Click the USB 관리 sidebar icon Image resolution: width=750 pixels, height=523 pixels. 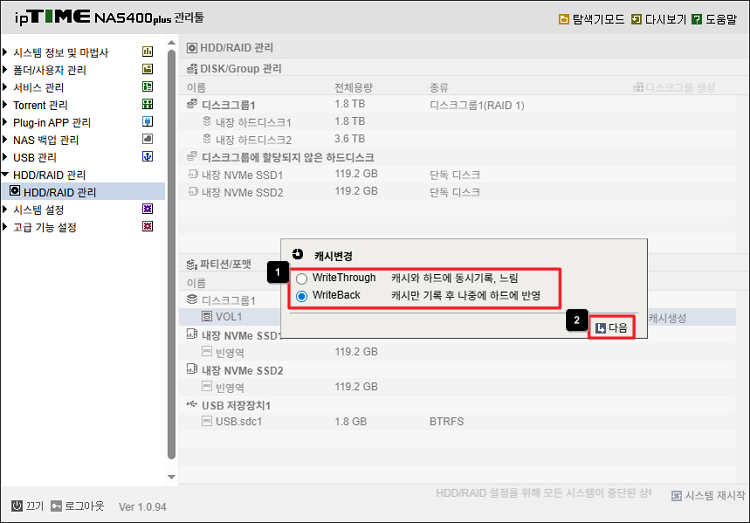(x=147, y=157)
